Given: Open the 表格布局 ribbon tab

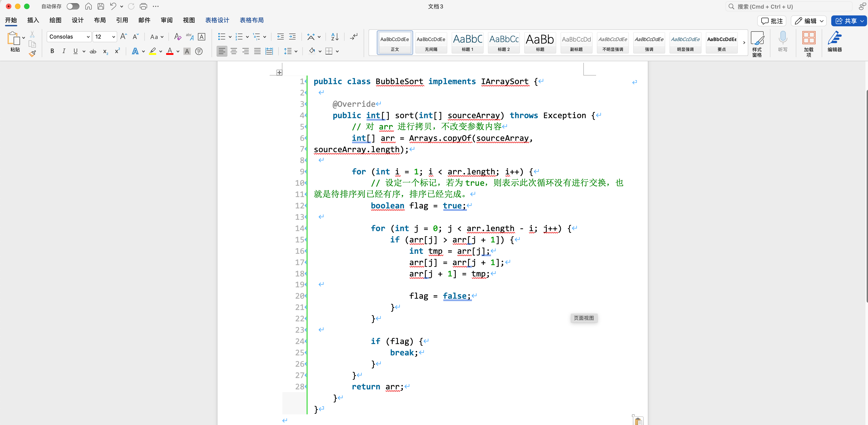Looking at the screenshot, I should coord(252,20).
